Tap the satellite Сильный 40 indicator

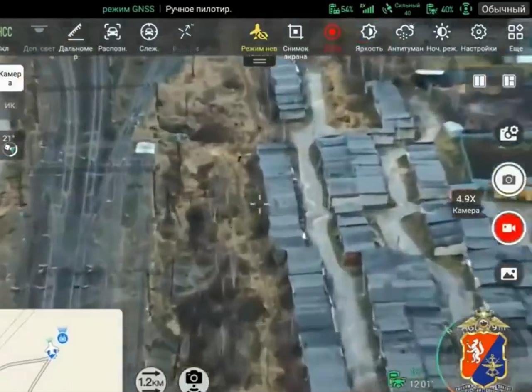(401, 9)
